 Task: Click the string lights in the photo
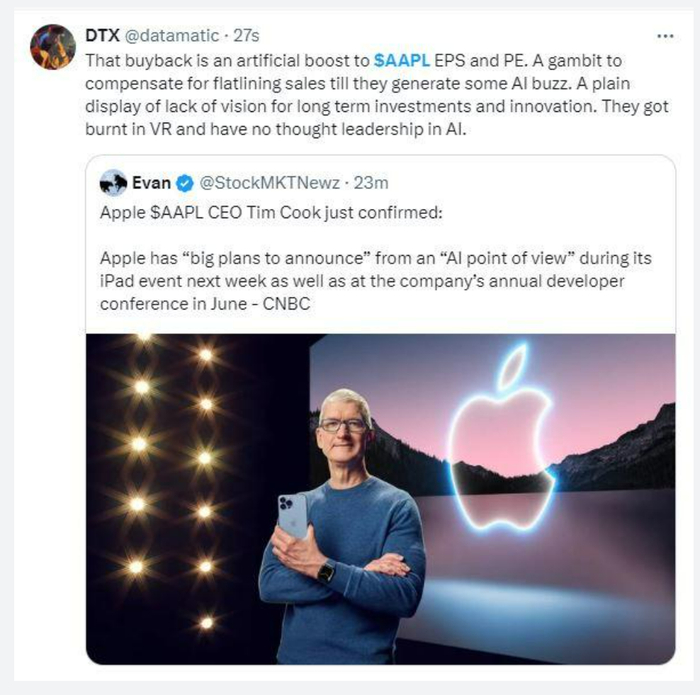(x=170, y=460)
